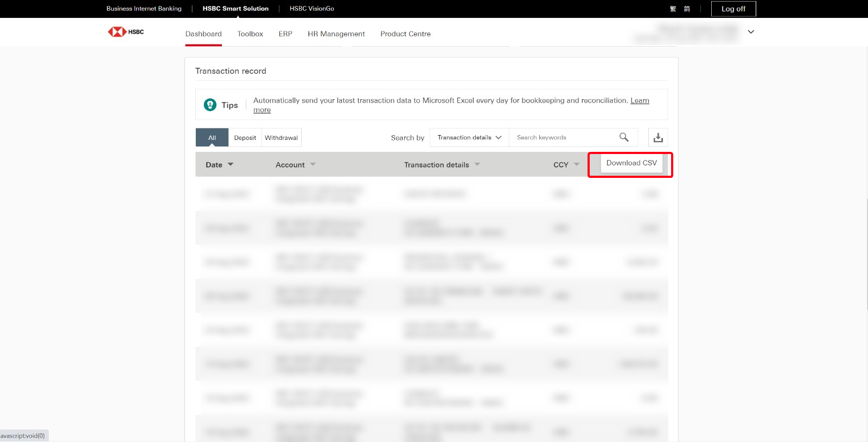The height and width of the screenshot is (442, 868).
Task: Click the Search keywords input field
Action: click(x=564, y=138)
